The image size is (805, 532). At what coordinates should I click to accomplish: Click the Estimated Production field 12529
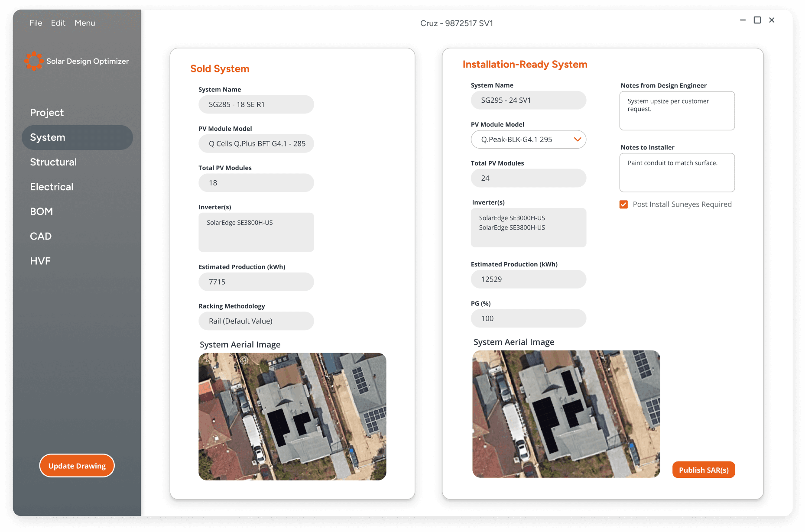pyautogui.click(x=529, y=279)
